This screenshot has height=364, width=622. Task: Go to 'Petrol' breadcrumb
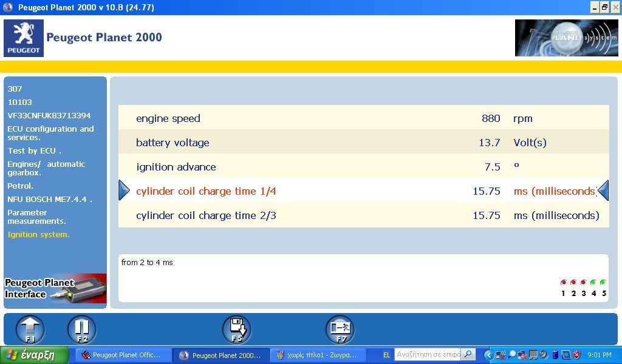[x=20, y=186]
